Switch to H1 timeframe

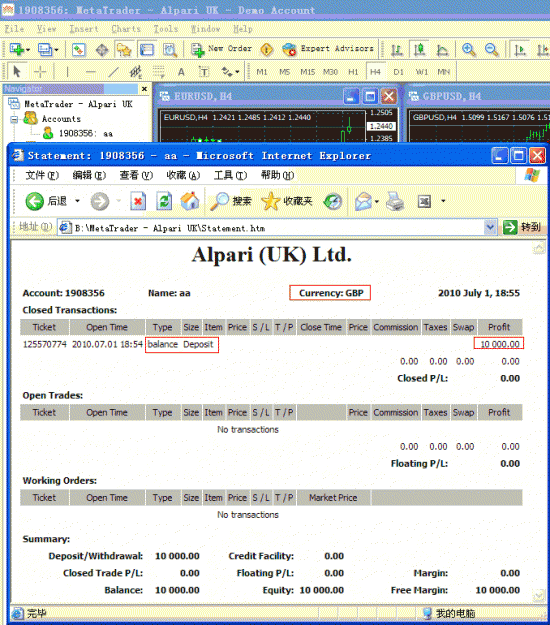353,72
